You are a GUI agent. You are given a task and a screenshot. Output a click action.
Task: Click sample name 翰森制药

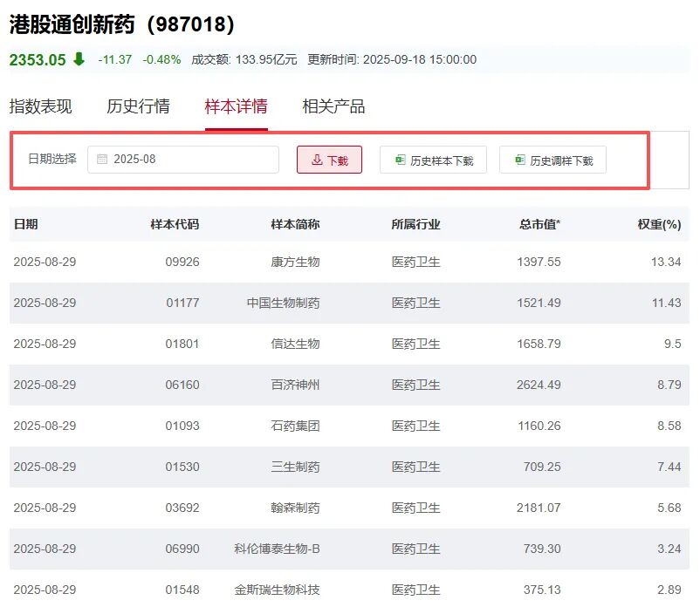click(295, 508)
